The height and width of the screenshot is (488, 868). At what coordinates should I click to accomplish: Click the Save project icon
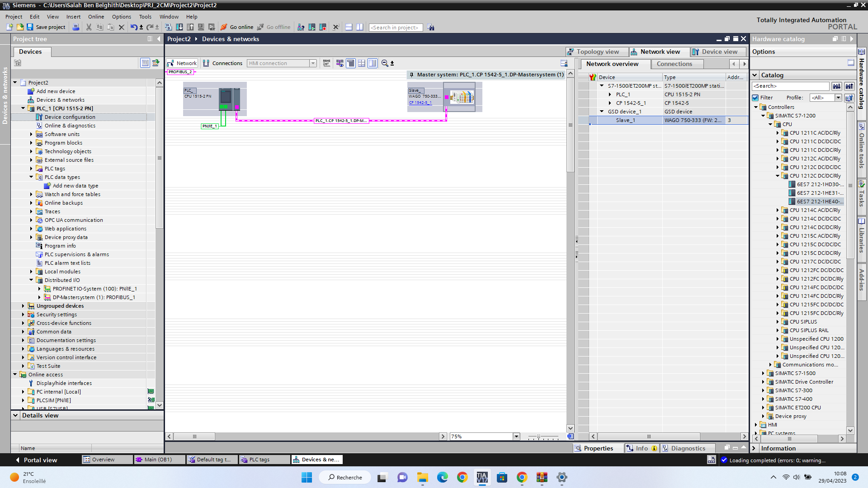point(30,27)
